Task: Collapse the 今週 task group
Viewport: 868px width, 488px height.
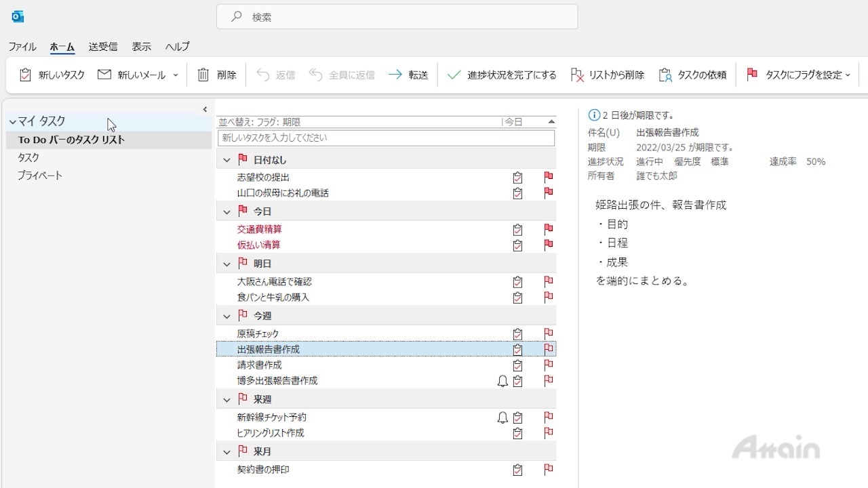Action: (227, 316)
